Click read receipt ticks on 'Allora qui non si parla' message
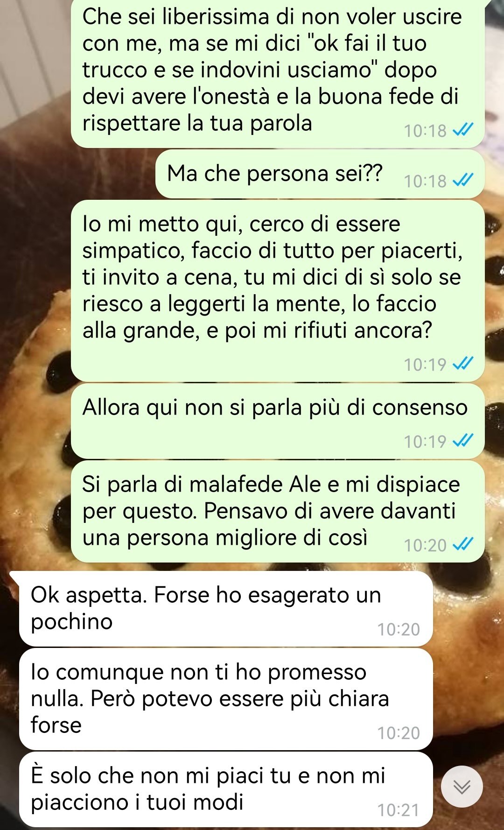 point(463,440)
